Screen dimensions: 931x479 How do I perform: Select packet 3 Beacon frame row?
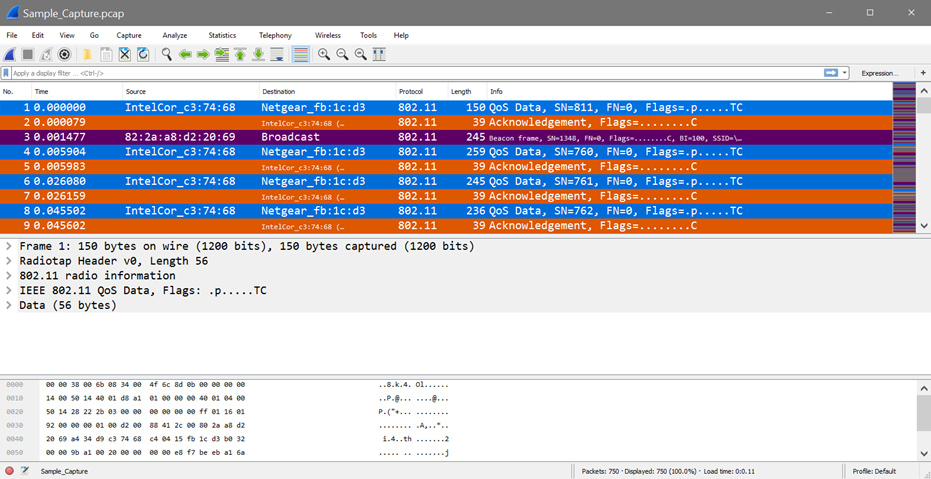click(446, 137)
